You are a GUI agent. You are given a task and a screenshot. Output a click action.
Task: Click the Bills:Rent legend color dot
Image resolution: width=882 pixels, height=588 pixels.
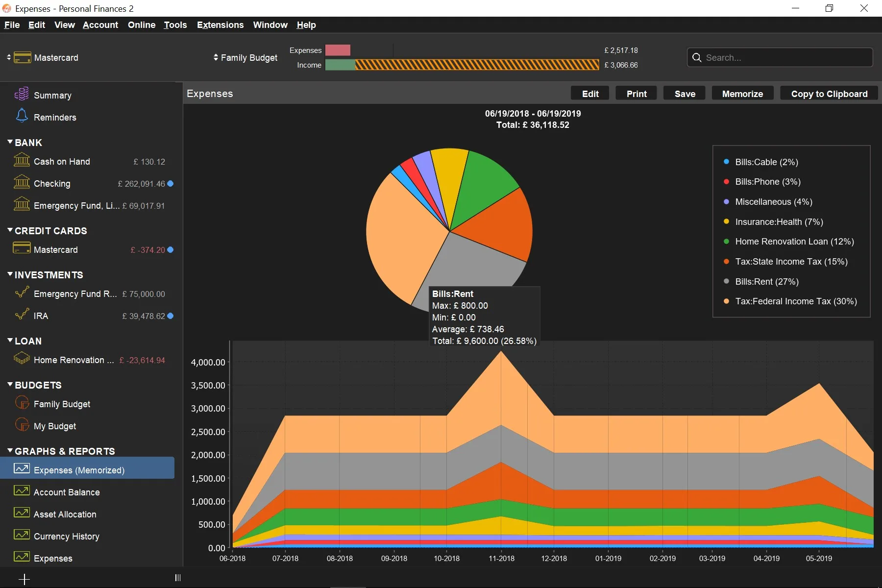(726, 281)
